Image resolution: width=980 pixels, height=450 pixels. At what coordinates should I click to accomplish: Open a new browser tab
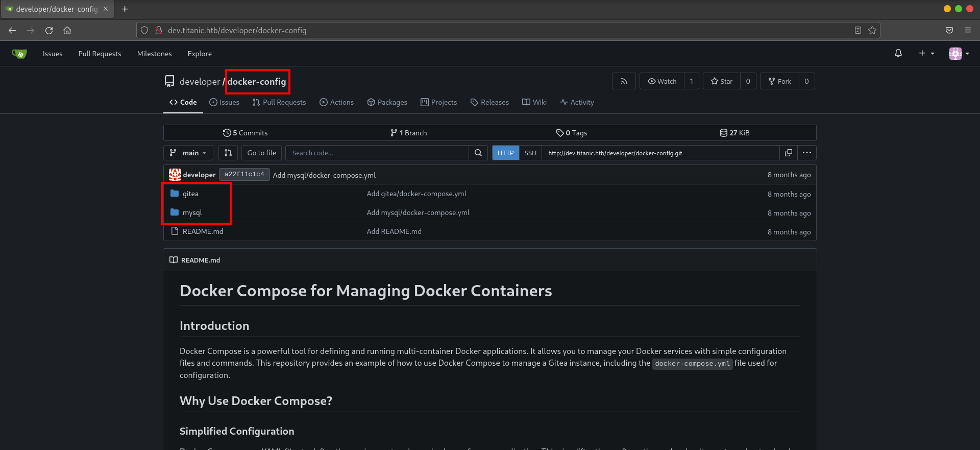[125, 9]
